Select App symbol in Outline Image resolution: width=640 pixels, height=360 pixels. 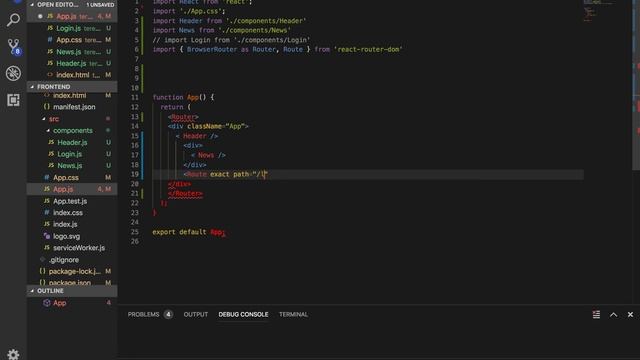tap(72, 303)
